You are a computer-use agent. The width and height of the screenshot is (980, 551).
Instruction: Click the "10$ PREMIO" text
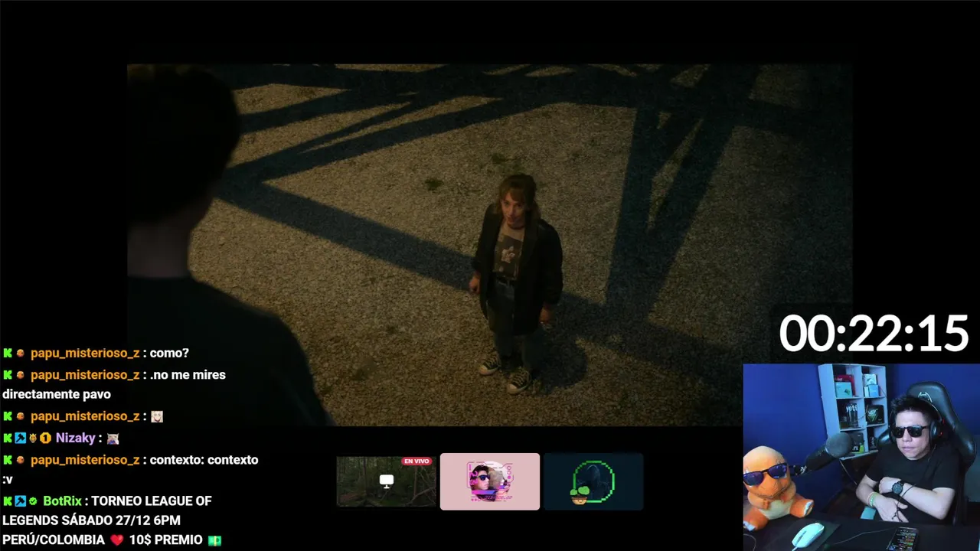166,540
